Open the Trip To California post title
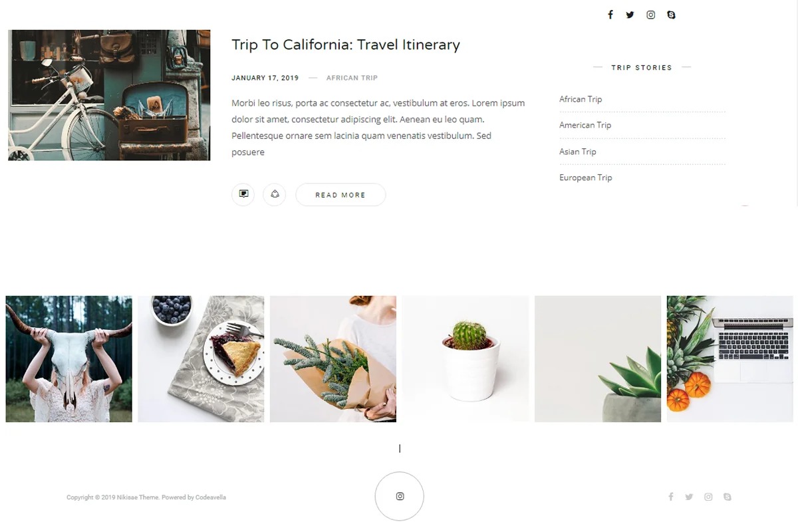 coord(346,45)
